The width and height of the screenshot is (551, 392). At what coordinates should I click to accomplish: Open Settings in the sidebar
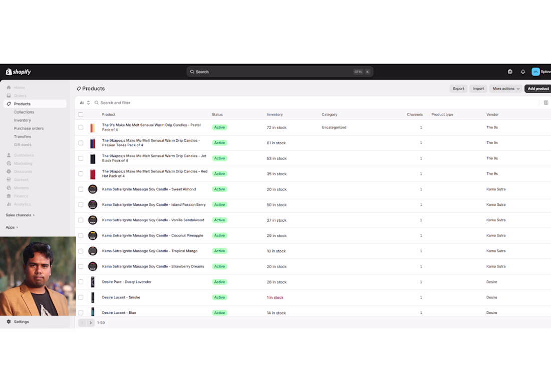(x=21, y=322)
